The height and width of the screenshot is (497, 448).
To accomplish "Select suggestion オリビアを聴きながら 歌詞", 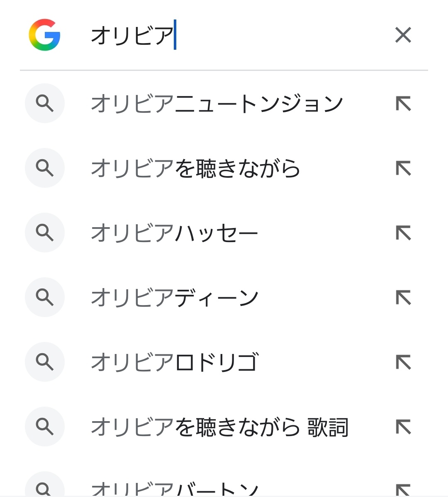I will click(219, 427).
